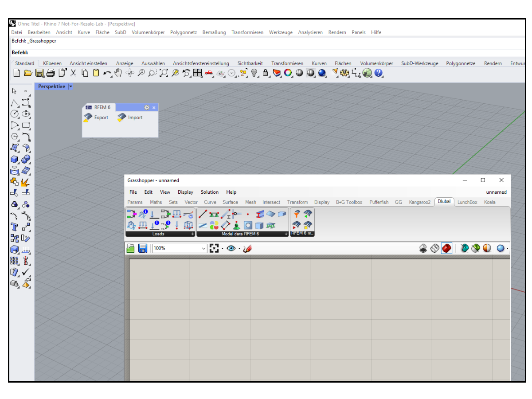Open the zoom percentage dropdown showing 100%
532x399 pixels.
tap(204, 248)
